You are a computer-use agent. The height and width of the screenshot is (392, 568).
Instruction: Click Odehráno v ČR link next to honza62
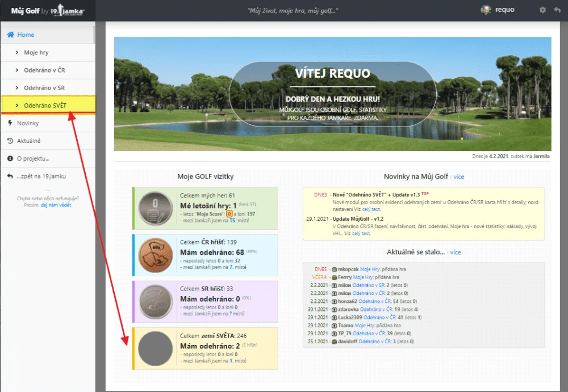click(374, 301)
